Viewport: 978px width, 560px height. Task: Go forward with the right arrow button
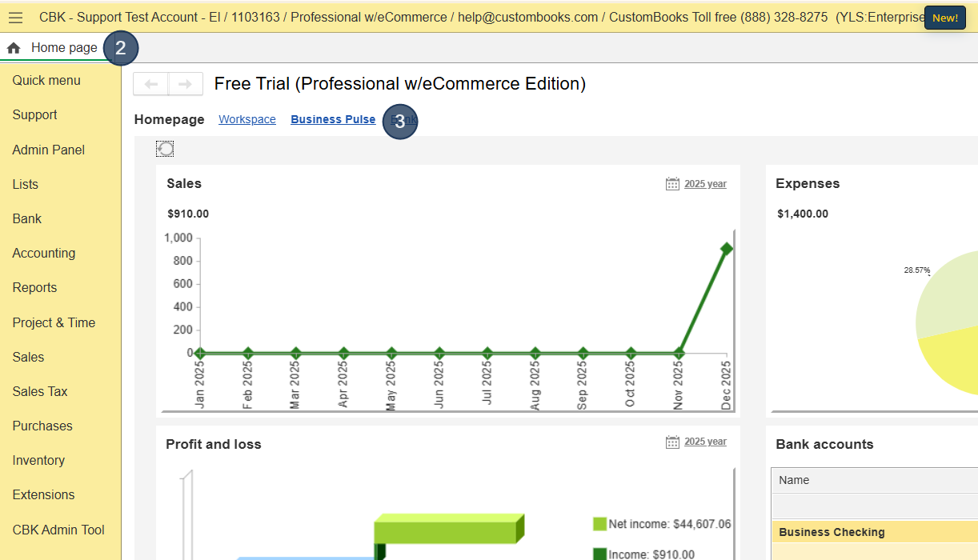185,84
